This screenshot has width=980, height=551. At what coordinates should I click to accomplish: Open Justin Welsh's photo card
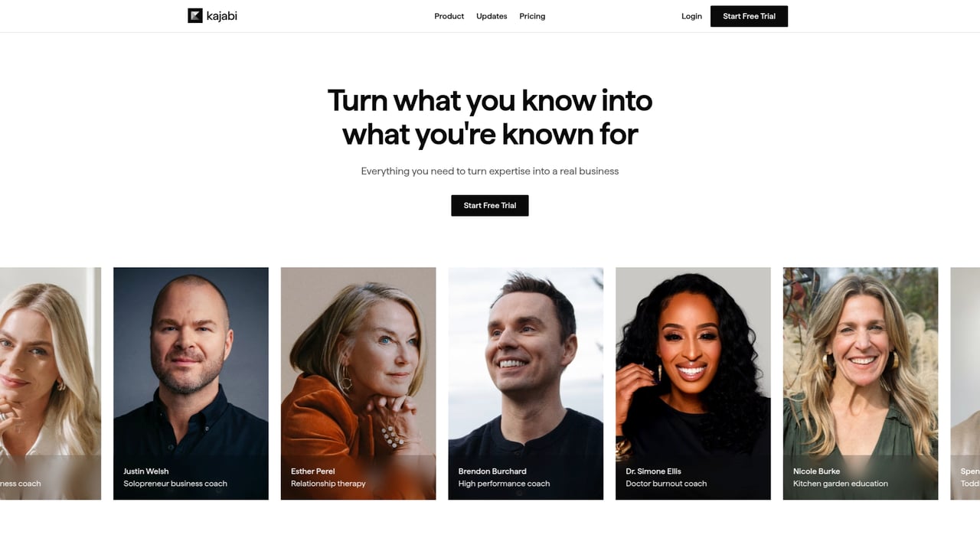[x=191, y=383]
